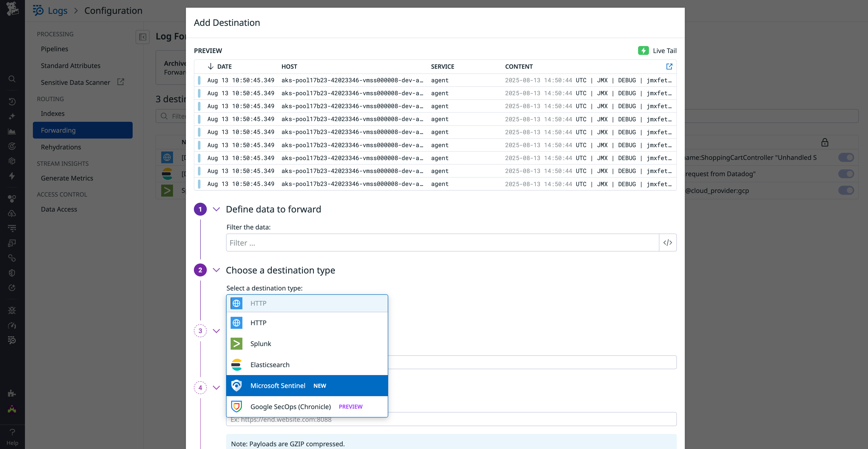Switch off the 'request from Datadog' rule toggle
868x449 pixels.
tap(846, 174)
